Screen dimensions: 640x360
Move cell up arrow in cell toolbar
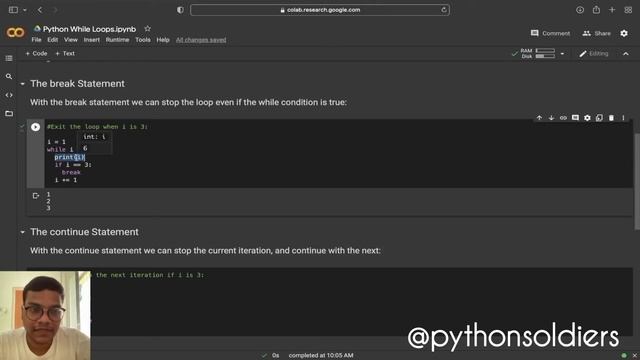point(539,118)
